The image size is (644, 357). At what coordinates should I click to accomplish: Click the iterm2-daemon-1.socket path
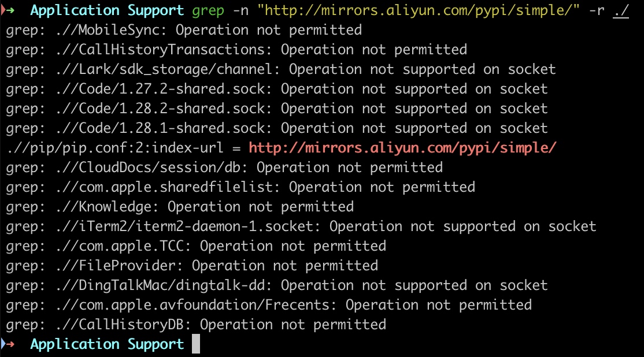[x=184, y=226]
